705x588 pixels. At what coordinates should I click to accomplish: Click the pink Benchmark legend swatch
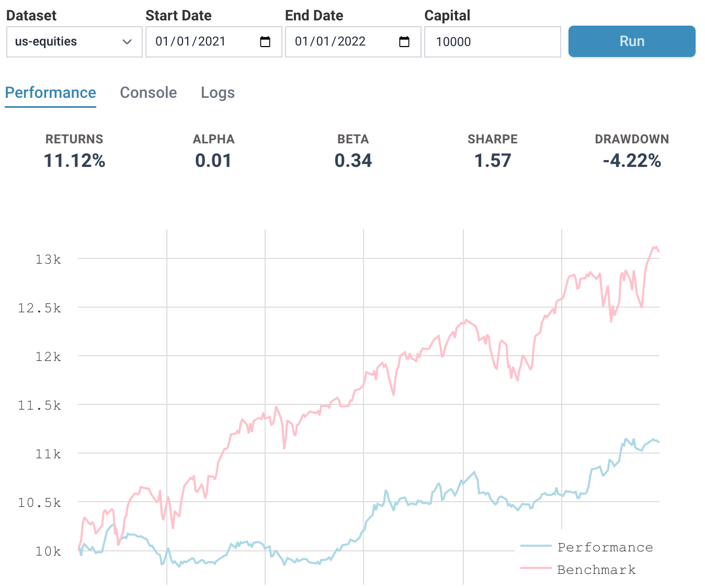(x=536, y=568)
